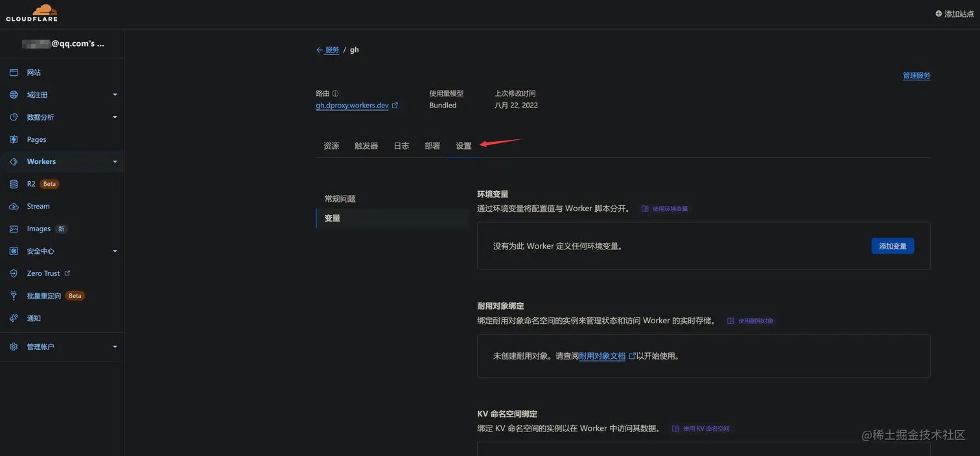Expand the 安全中心 sidebar menu

click(x=115, y=251)
